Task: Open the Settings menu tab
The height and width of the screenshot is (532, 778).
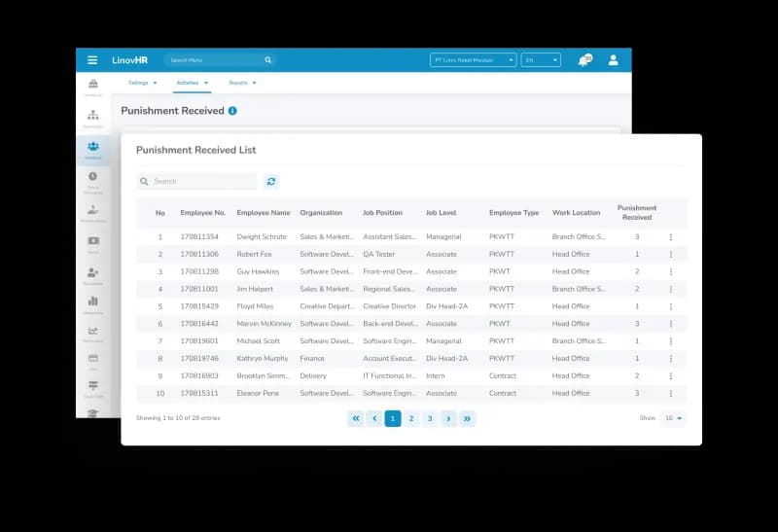Action: tap(142, 83)
